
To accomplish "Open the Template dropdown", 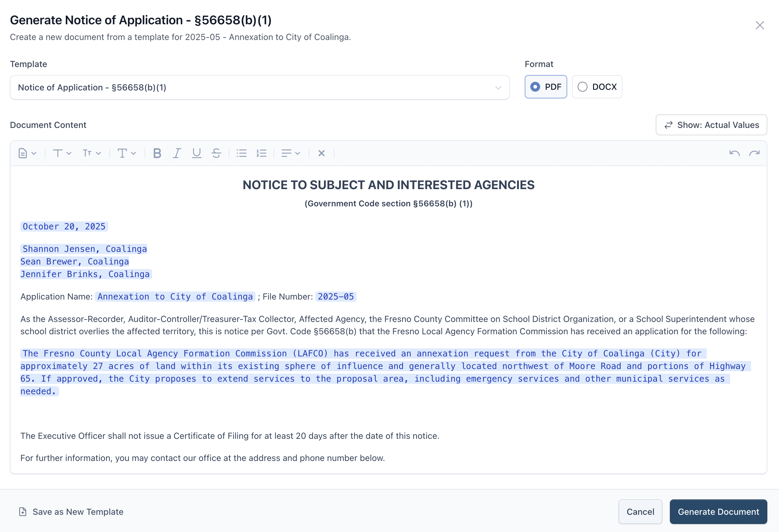I will tap(259, 88).
